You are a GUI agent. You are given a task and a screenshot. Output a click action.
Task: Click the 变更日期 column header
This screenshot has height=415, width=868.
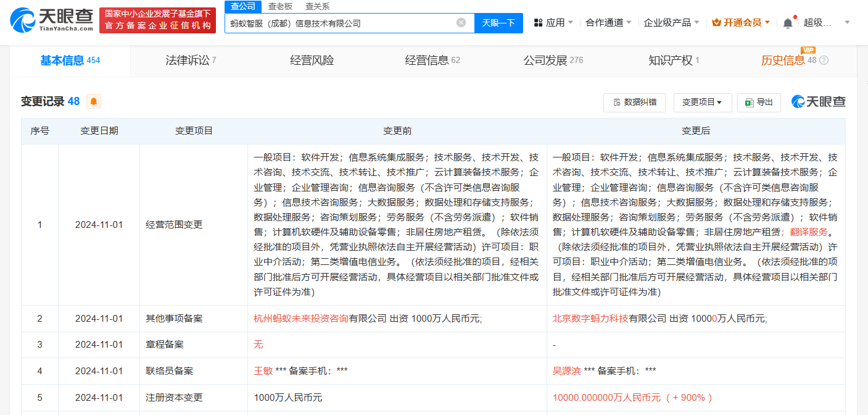click(99, 131)
